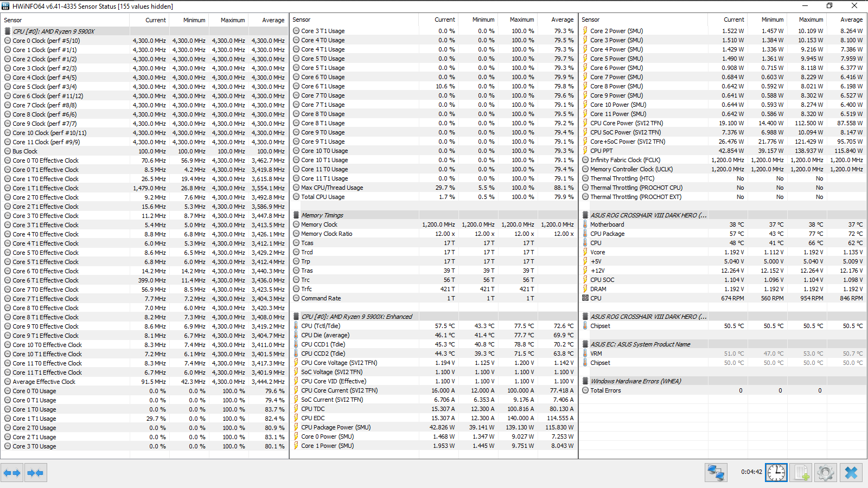
Task: Click the icon beside Windows Hardware Errors (WHEA)
Action: coord(585,381)
